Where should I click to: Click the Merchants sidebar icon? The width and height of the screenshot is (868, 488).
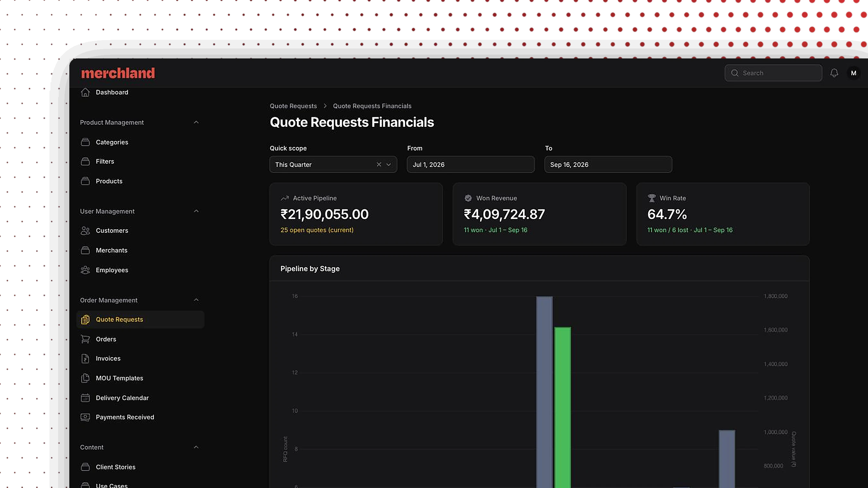point(85,250)
